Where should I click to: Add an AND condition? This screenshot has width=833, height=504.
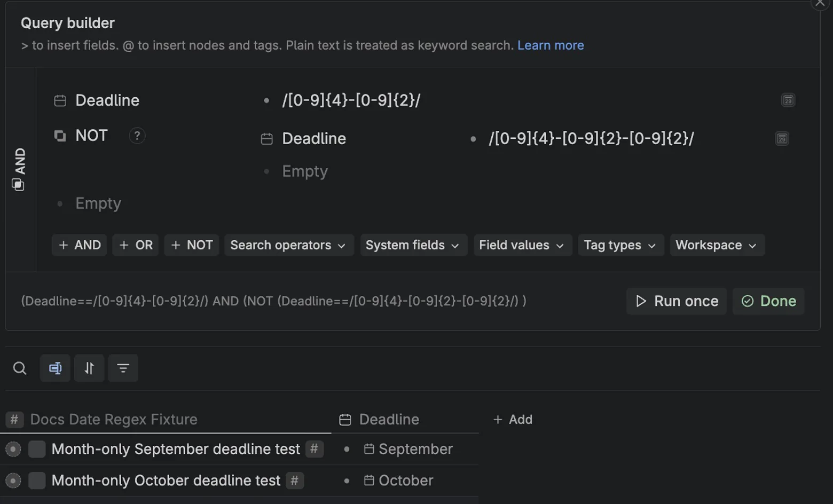(79, 245)
